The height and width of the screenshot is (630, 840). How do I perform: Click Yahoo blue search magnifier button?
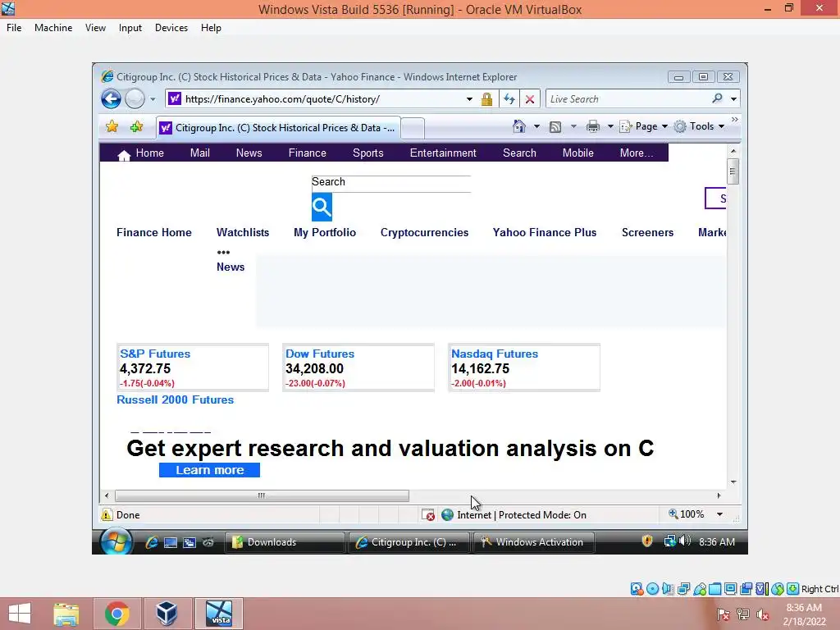322,207
